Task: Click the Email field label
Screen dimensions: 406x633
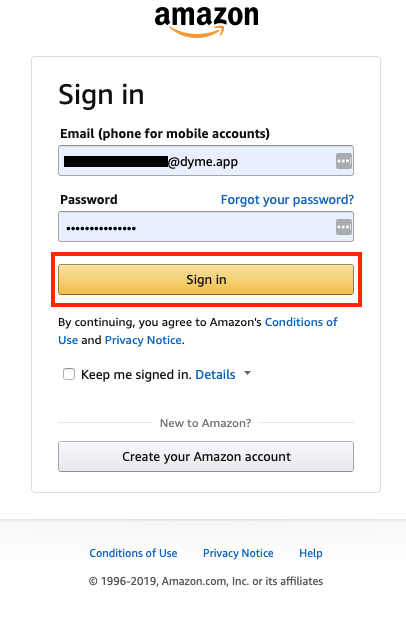Action: click(165, 134)
